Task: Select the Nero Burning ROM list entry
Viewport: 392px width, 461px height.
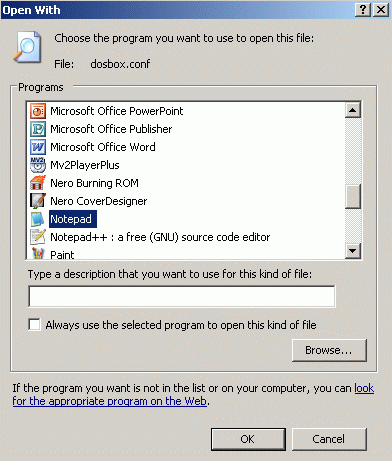Action: [94, 183]
